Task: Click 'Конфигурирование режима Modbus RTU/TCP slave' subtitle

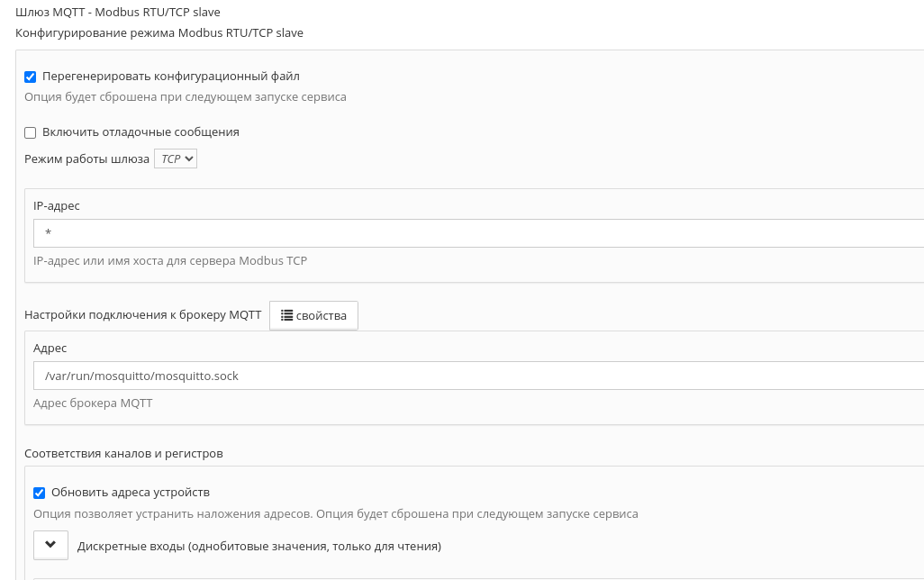Action: coord(159,33)
